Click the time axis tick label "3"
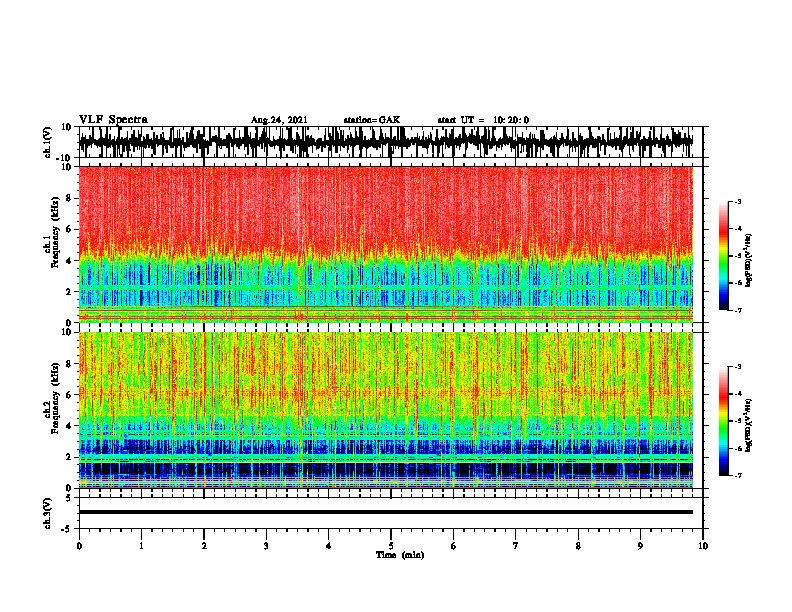Image resolution: width=792 pixels, height=612 pixels. pos(266,546)
